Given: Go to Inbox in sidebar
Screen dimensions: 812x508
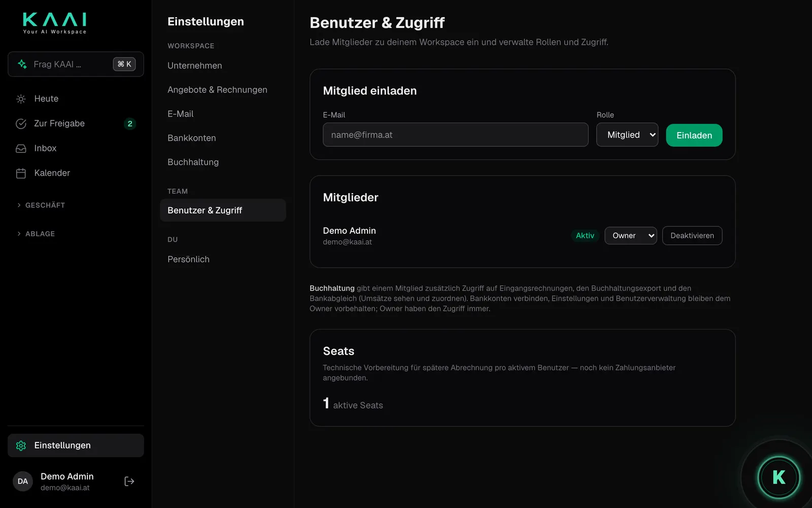Looking at the screenshot, I should [76, 148].
